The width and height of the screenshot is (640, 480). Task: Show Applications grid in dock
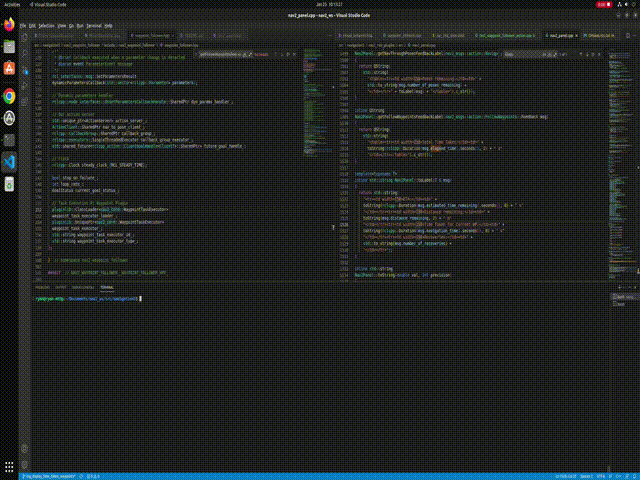(9, 466)
